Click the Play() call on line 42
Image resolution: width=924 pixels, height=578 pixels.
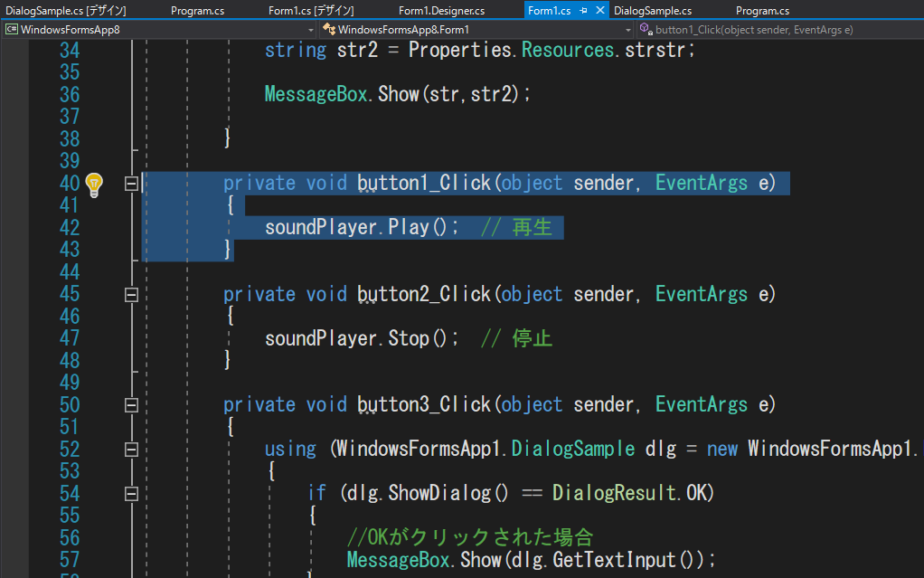coord(419,228)
